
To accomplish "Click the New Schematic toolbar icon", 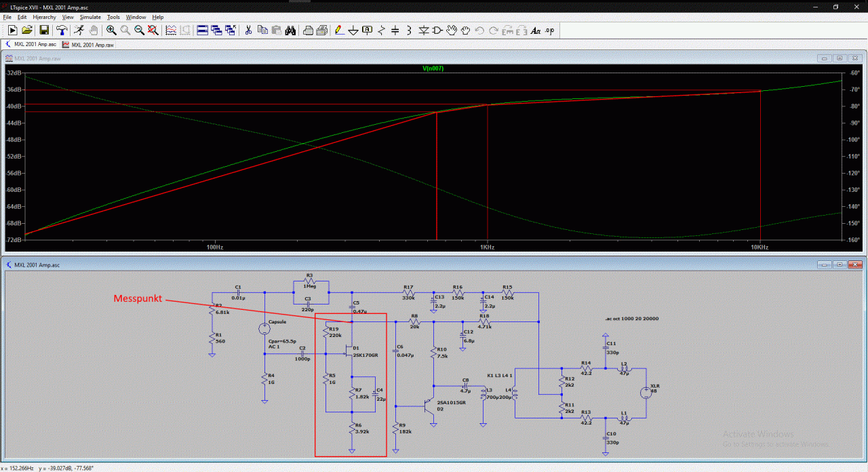I will [x=12, y=31].
